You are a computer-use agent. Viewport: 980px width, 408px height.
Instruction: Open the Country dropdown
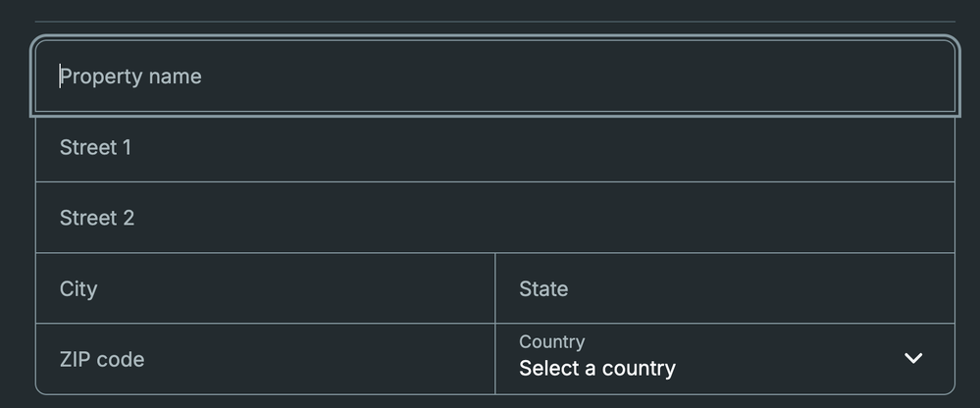click(724, 359)
